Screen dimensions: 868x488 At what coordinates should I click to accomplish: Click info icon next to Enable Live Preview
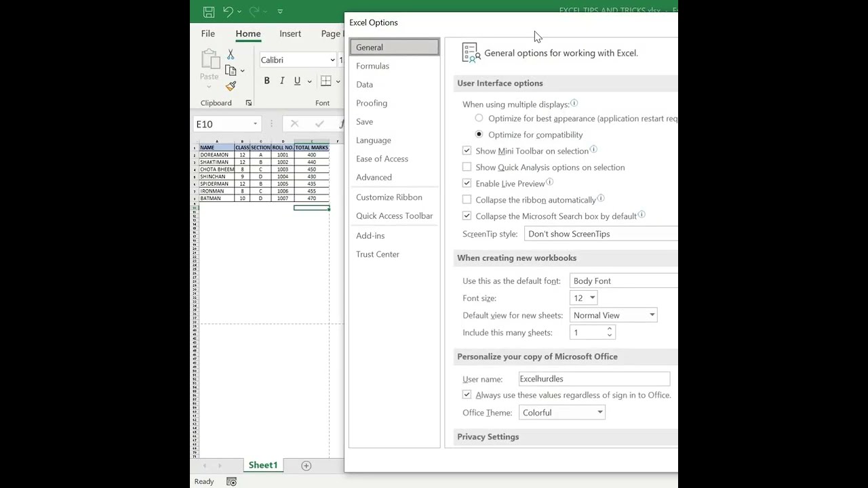(549, 182)
